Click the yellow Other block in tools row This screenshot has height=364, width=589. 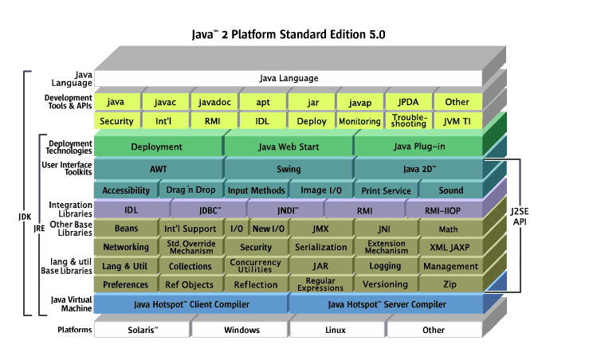tap(457, 102)
